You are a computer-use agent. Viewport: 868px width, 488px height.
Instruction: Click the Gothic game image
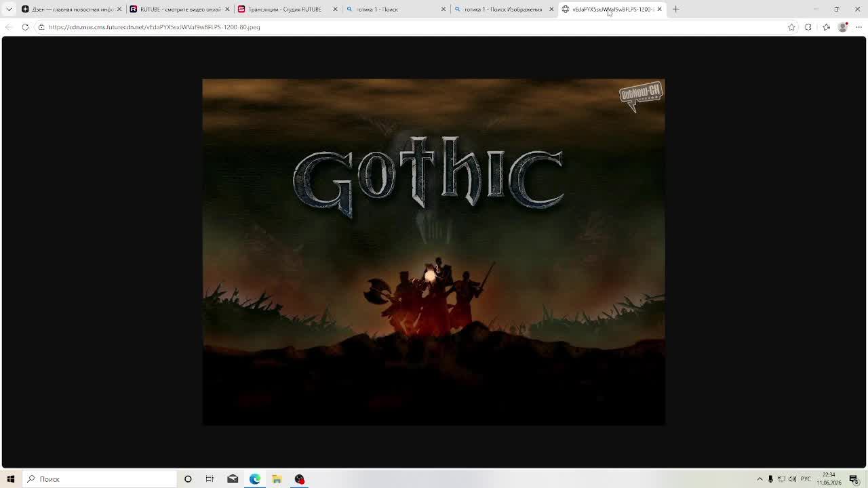[x=433, y=252]
